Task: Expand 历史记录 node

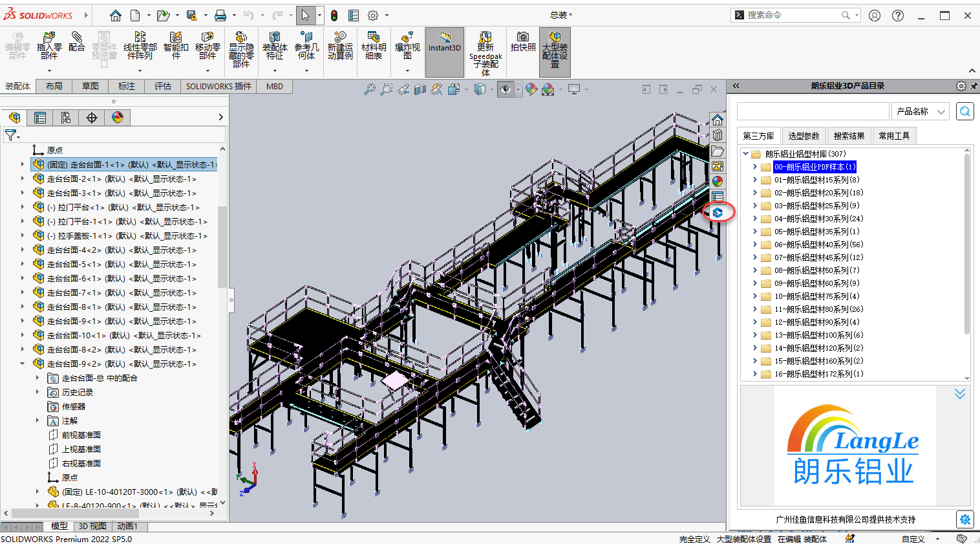Action: coord(37,392)
